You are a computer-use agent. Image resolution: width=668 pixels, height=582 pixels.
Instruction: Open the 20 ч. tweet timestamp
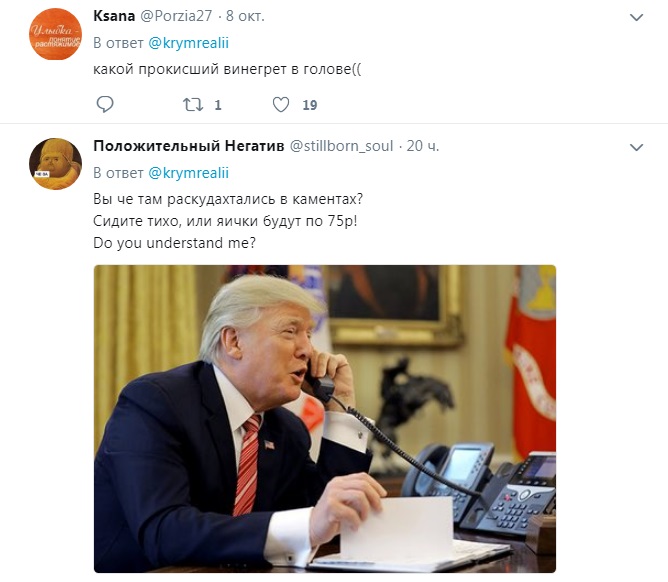[422, 146]
